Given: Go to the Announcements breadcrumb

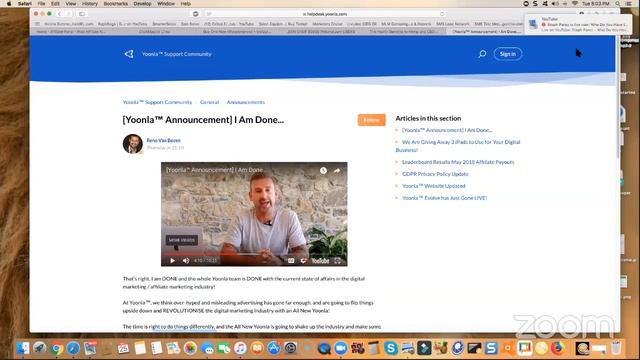Looking at the screenshot, I should (x=246, y=102).
